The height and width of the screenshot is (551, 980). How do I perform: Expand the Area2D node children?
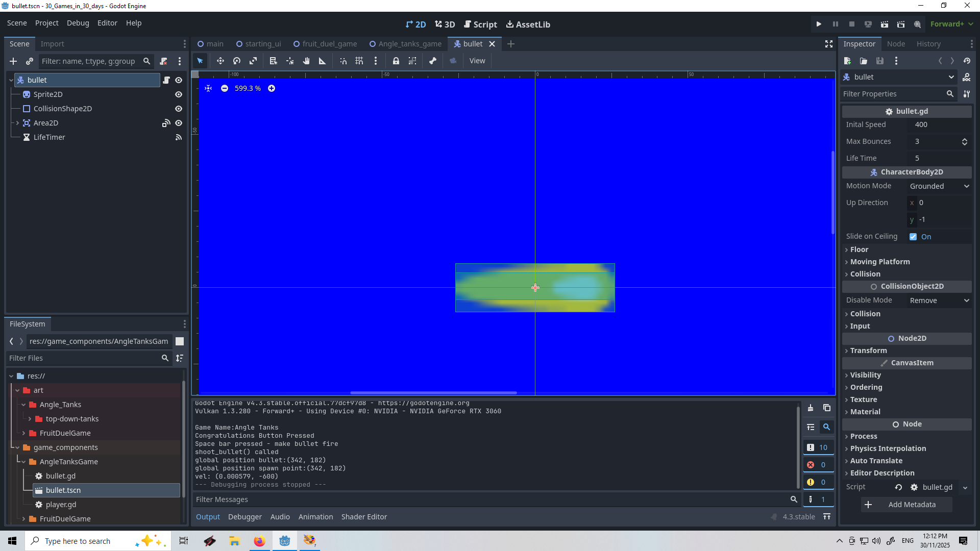pos(17,123)
